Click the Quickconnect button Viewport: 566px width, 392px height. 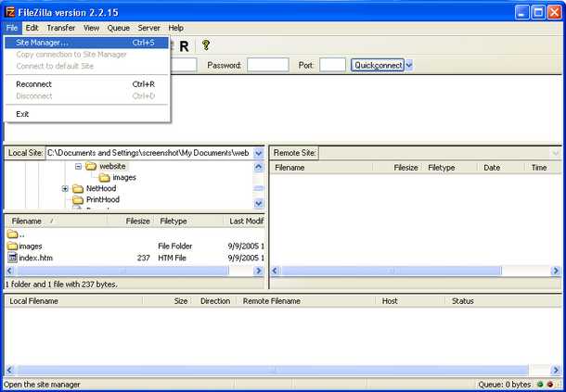(378, 65)
